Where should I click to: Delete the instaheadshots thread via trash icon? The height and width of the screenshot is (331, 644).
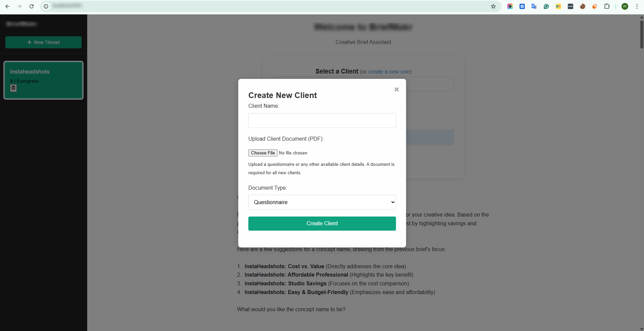13,88
